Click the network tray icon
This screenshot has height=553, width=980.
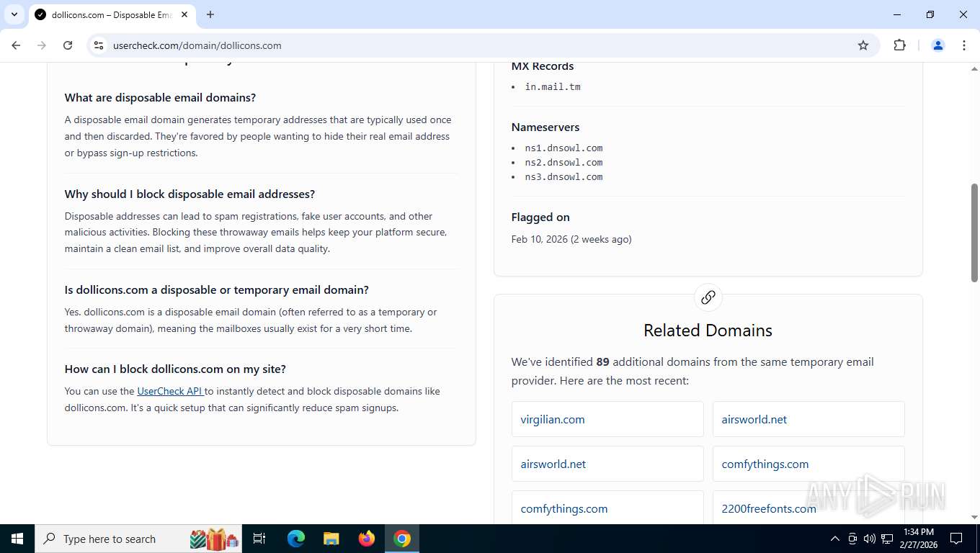[x=887, y=539]
